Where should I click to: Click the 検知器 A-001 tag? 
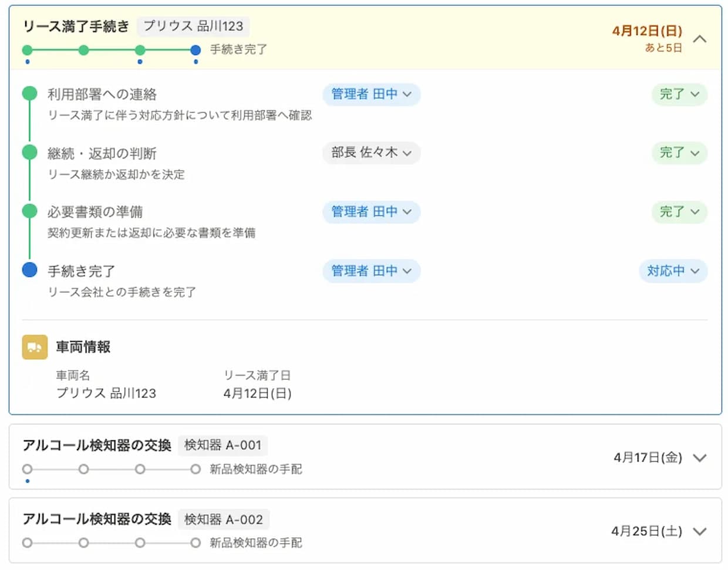click(x=223, y=445)
